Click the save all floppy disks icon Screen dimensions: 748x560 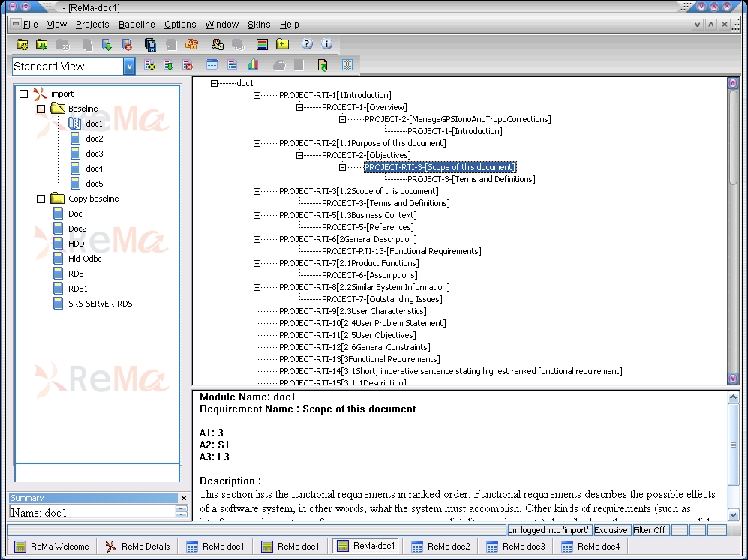coord(150,45)
